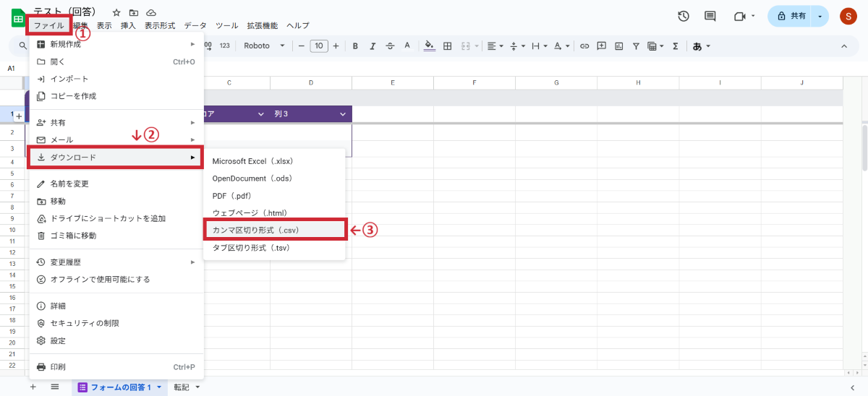Switch to the 転記 sheet tab
Screen dimensions: 868x396
tap(182, 387)
